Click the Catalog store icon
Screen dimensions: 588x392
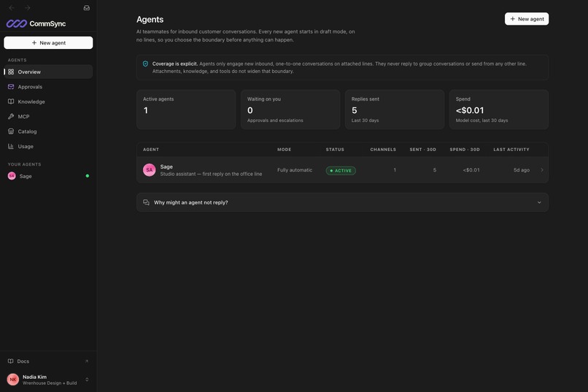[x=11, y=131]
